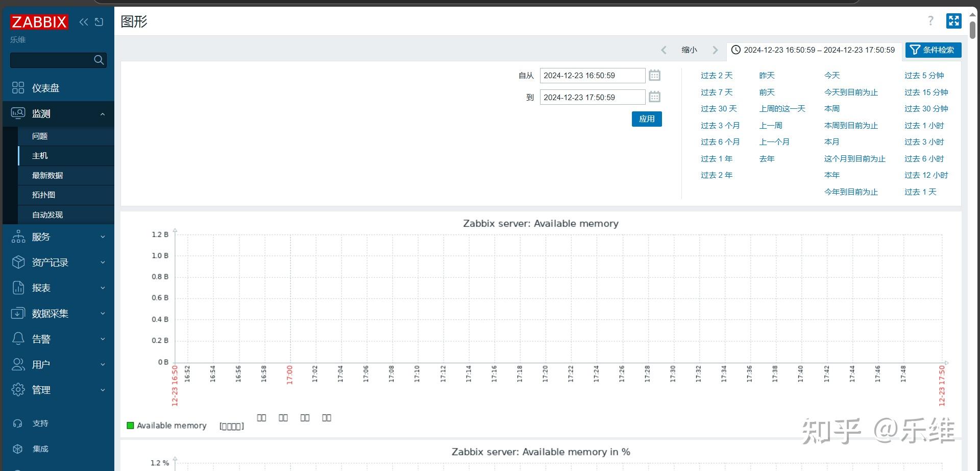
Task: Click the clock icon on the time range tab
Action: pyautogui.click(x=736, y=50)
